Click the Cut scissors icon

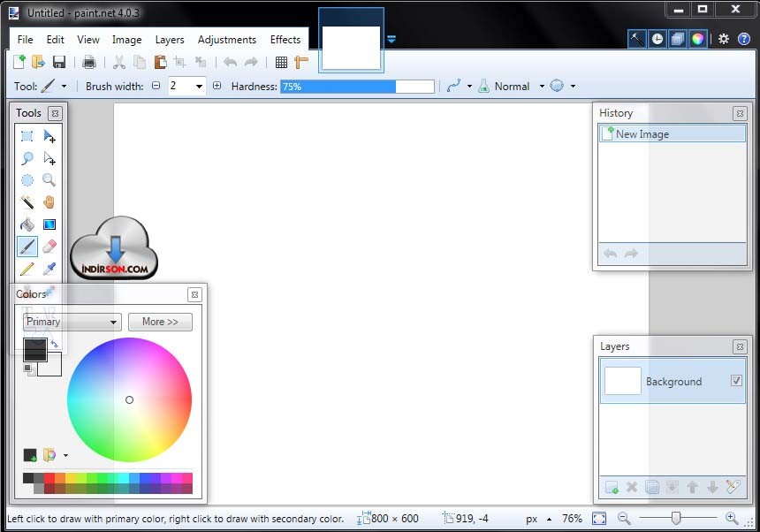click(119, 62)
